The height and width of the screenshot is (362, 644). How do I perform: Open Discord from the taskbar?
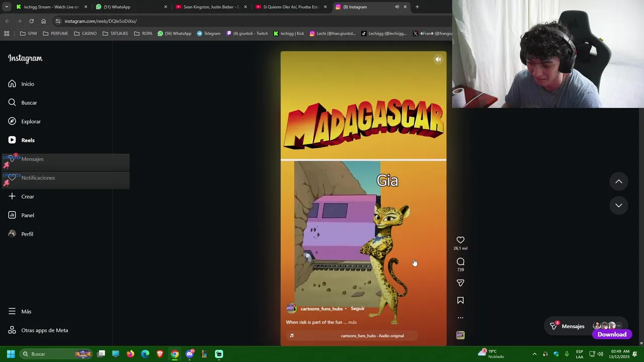click(x=190, y=354)
